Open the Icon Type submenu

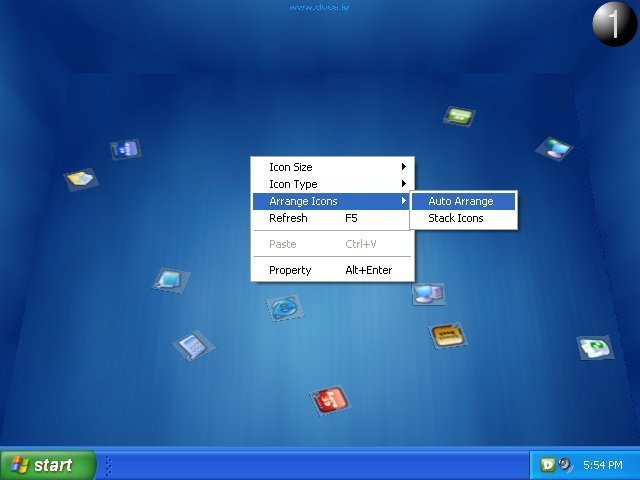(333, 184)
